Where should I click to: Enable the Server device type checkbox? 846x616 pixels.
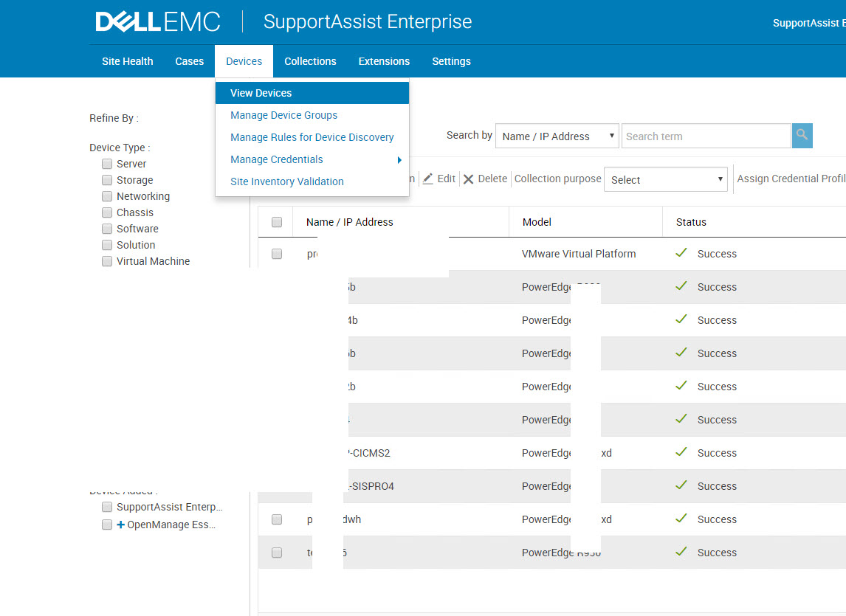coord(107,164)
